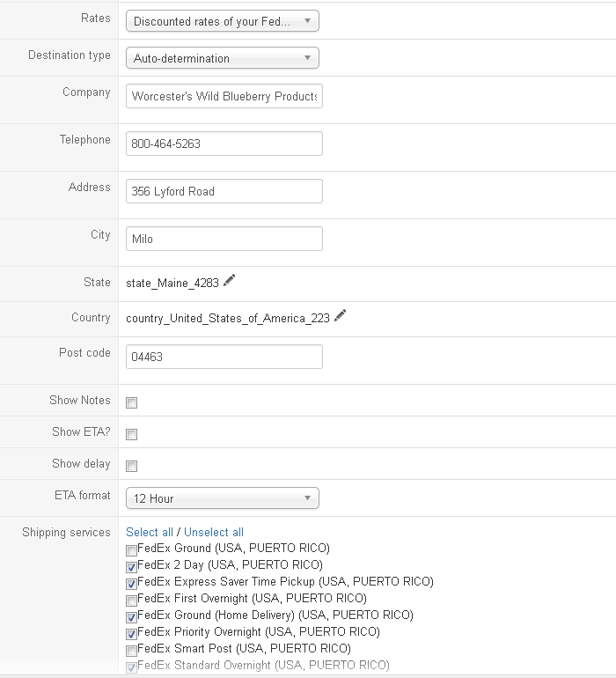
Task: Enable the Show Notes checkbox
Action: tap(132, 403)
